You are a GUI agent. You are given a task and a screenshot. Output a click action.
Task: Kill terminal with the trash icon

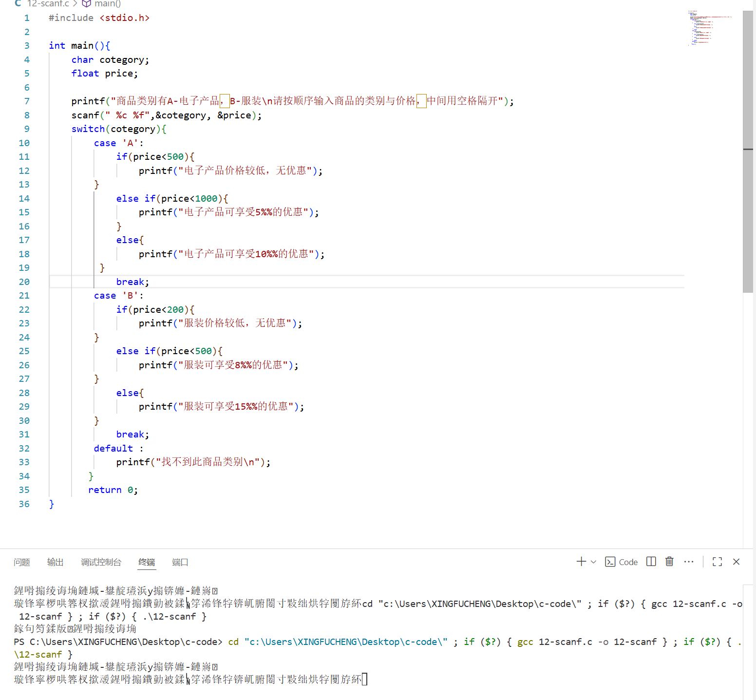click(x=670, y=562)
